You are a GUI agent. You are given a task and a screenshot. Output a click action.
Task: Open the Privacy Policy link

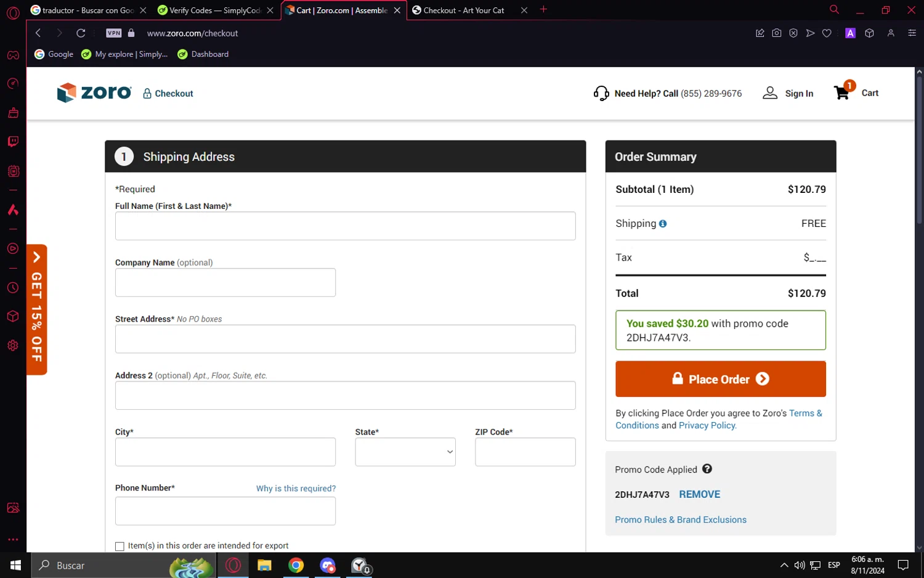[708, 425]
